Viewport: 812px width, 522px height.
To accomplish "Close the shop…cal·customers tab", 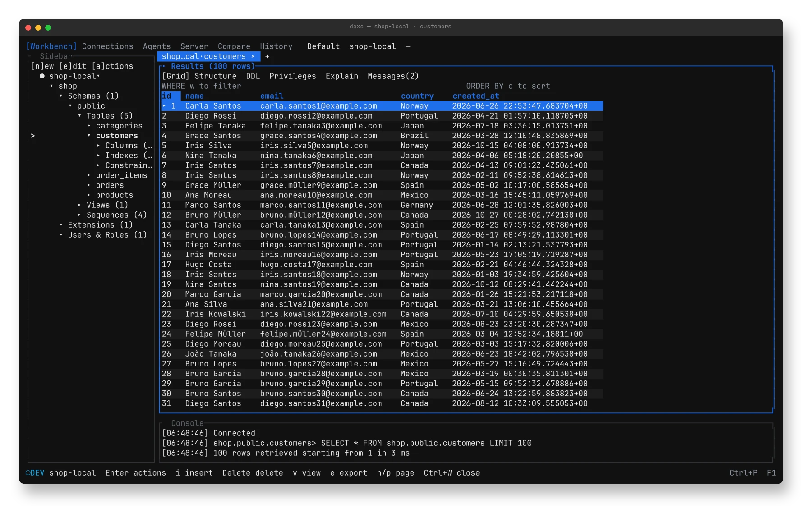I will (x=253, y=56).
